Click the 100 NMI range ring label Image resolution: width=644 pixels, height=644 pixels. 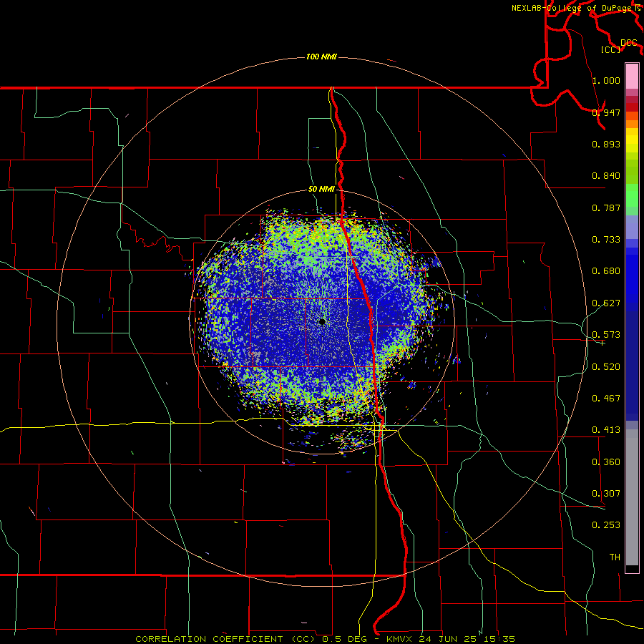pyautogui.click(x=321, y=57)
